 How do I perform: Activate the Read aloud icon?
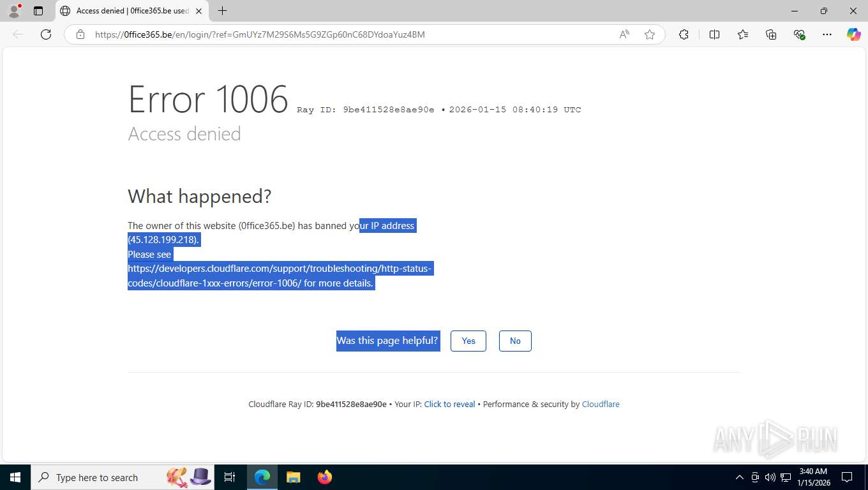[x=624, y=34]
